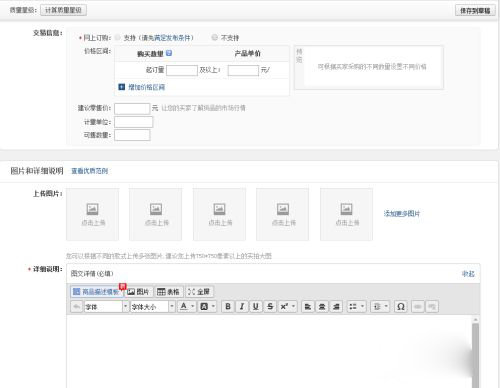Open the list style dropdown arrow
Viewport: 500px width, 388px height.
[362, 307]
